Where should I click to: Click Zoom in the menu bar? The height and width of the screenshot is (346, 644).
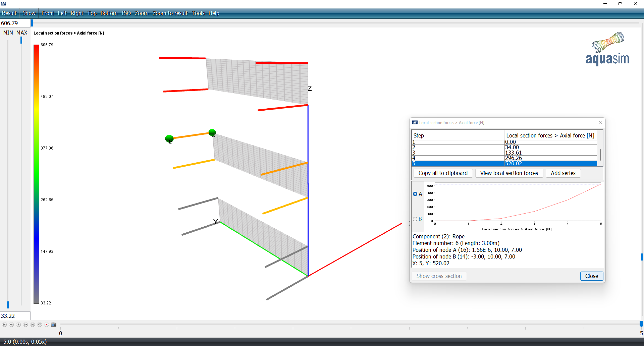point(142,13)
